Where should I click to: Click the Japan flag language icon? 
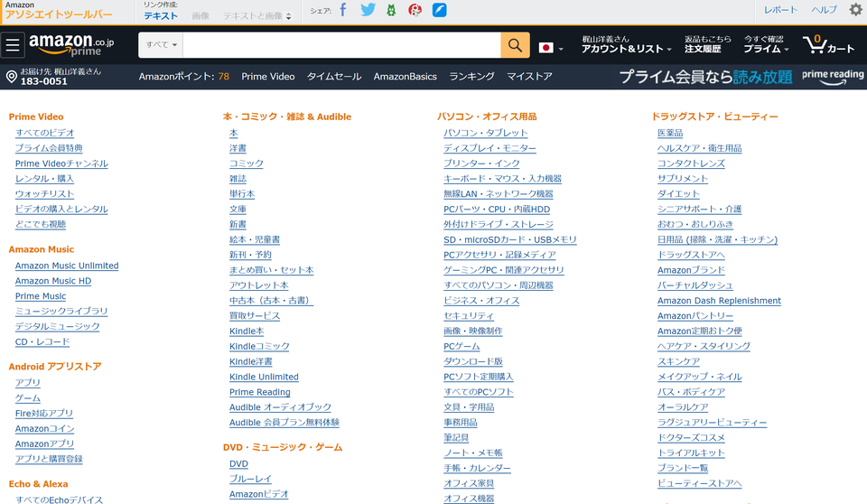click(x=545, y=48)
